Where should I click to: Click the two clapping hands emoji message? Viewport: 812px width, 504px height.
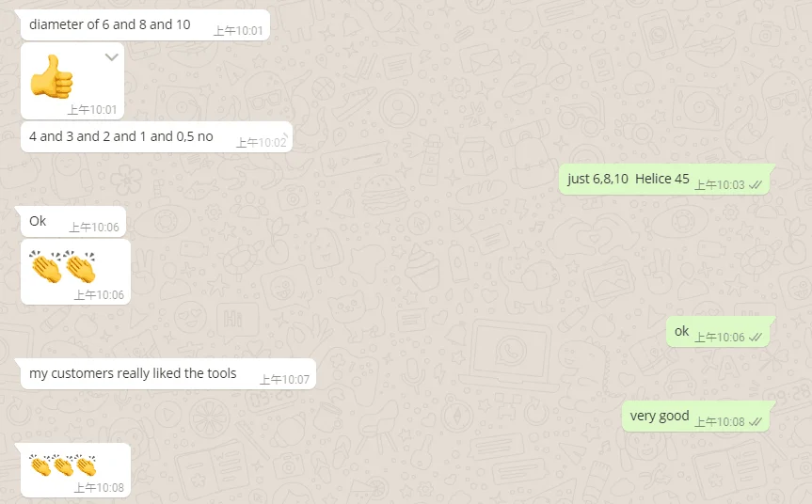63,266
